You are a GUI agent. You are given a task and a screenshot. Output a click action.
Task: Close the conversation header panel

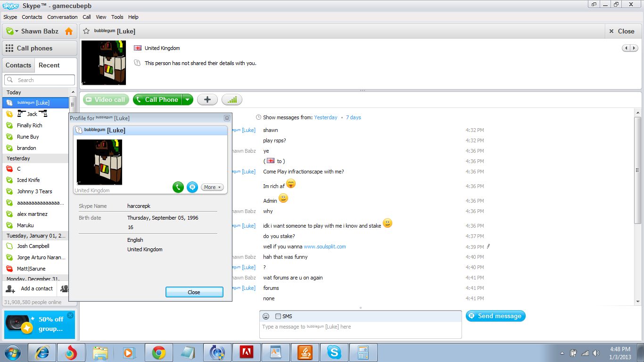(623, 31)
